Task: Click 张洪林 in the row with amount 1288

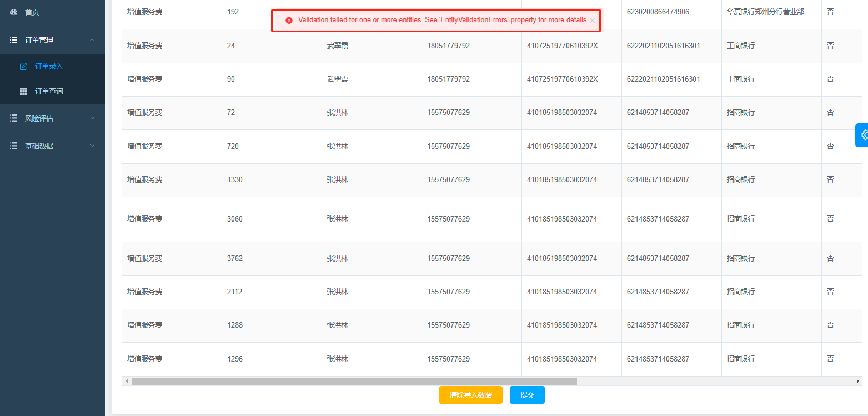Action: point(338,325)
